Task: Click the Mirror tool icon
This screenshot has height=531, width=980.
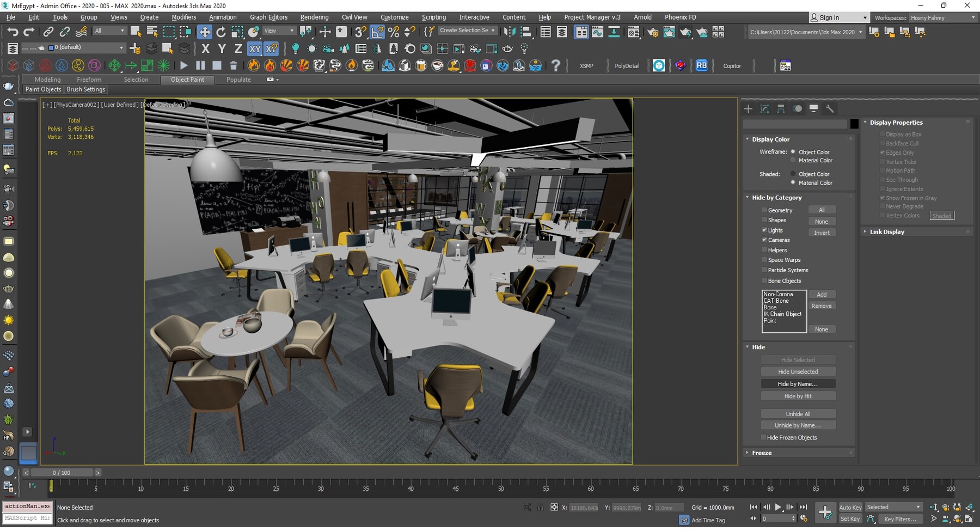Action: [x=510, y=32]
